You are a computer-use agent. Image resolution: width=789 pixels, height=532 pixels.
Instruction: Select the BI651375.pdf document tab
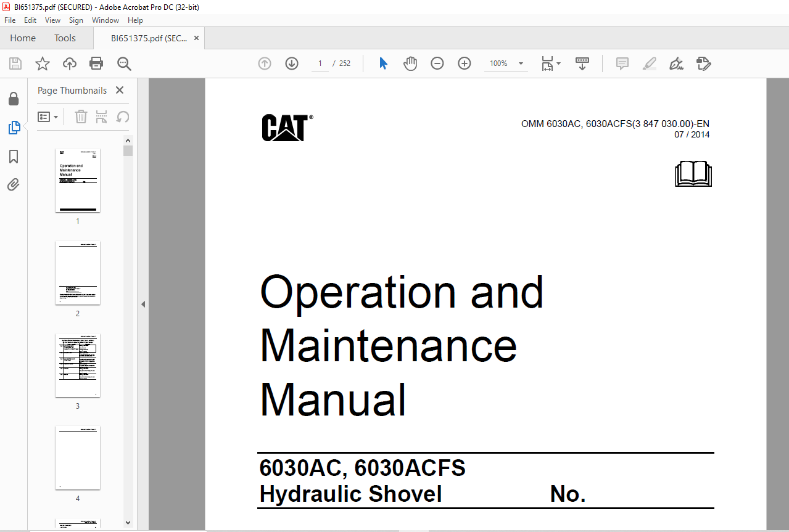tap(149, 38)
